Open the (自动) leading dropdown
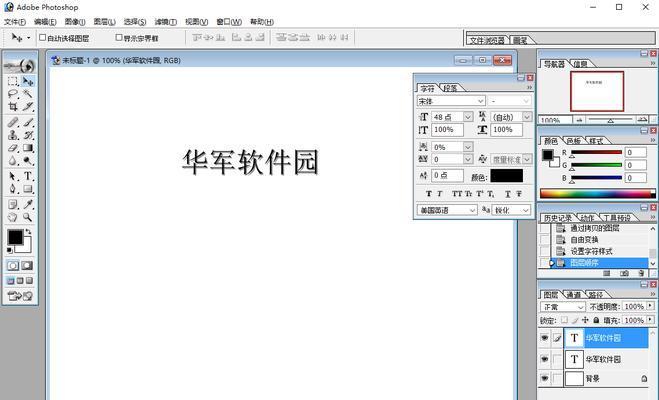The image size is (659, 400). (x=527, y=117)
